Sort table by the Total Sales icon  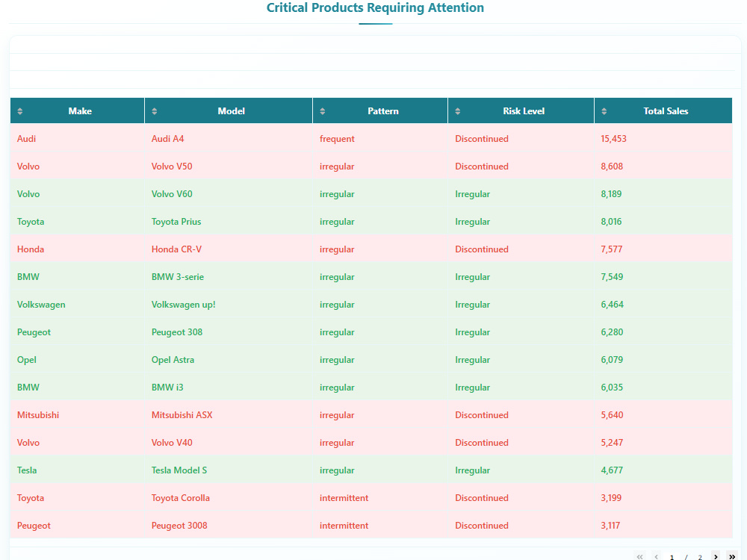(604, 111)
